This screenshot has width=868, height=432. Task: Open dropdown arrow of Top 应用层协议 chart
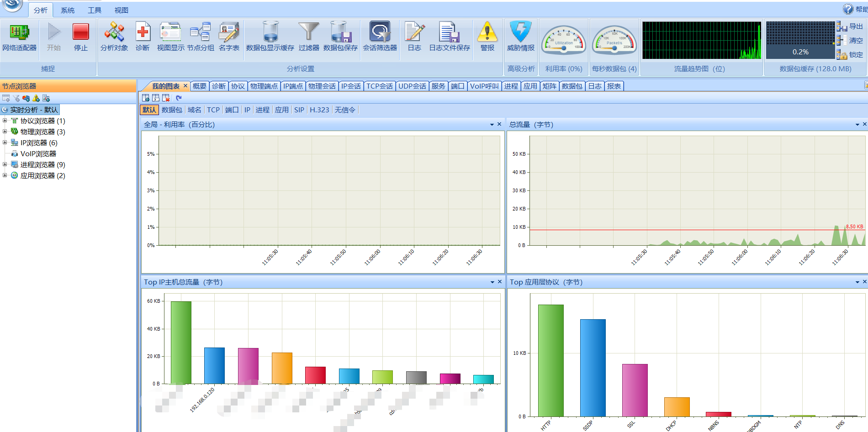tap(857, 282)
